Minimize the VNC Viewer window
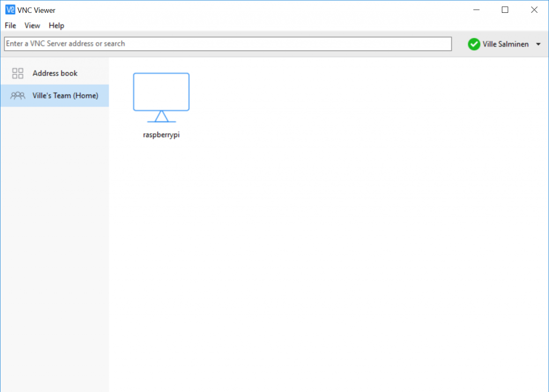 click(x=476, y=9)
